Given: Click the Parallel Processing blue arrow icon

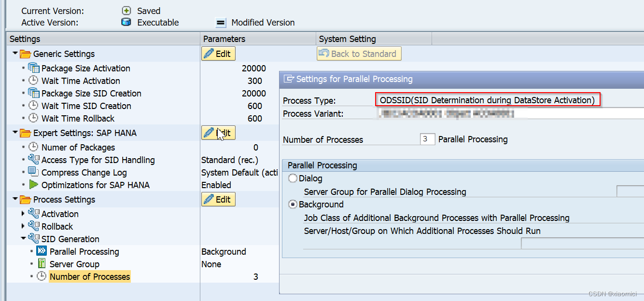Looking at the screenshot, I should (x=42, y=252).
